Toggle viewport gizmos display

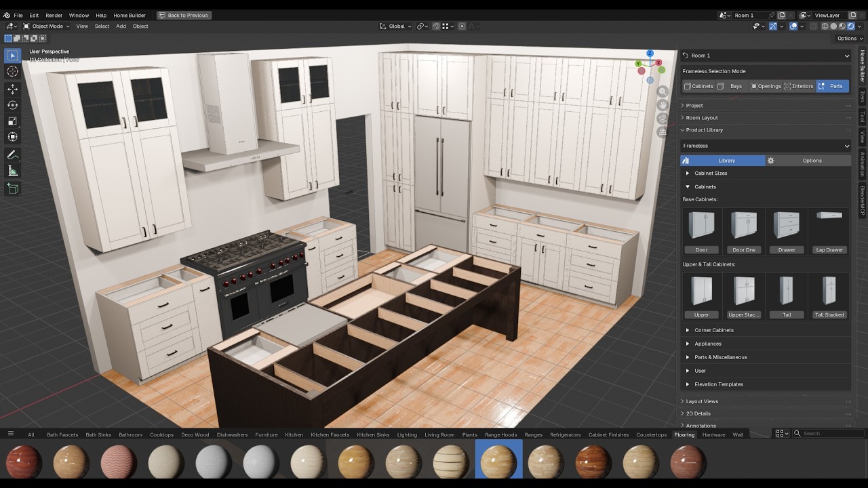(x=773, y=26)
